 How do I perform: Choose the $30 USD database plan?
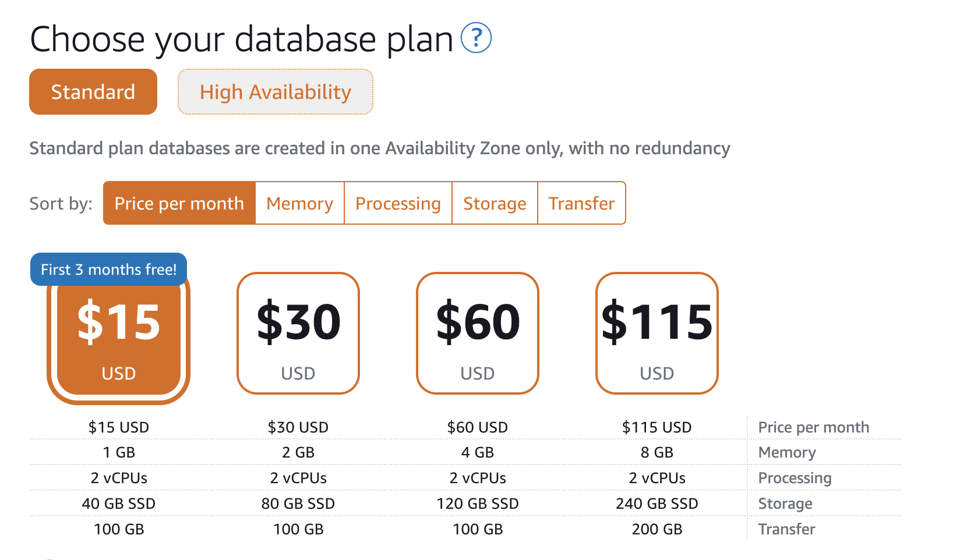pos(298,334)
